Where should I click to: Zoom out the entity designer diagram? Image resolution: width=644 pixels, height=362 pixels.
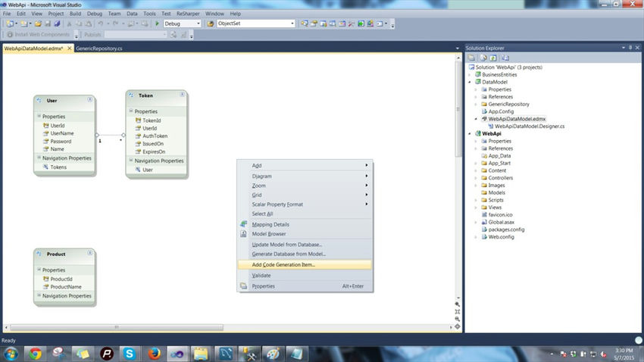[457, 319]
